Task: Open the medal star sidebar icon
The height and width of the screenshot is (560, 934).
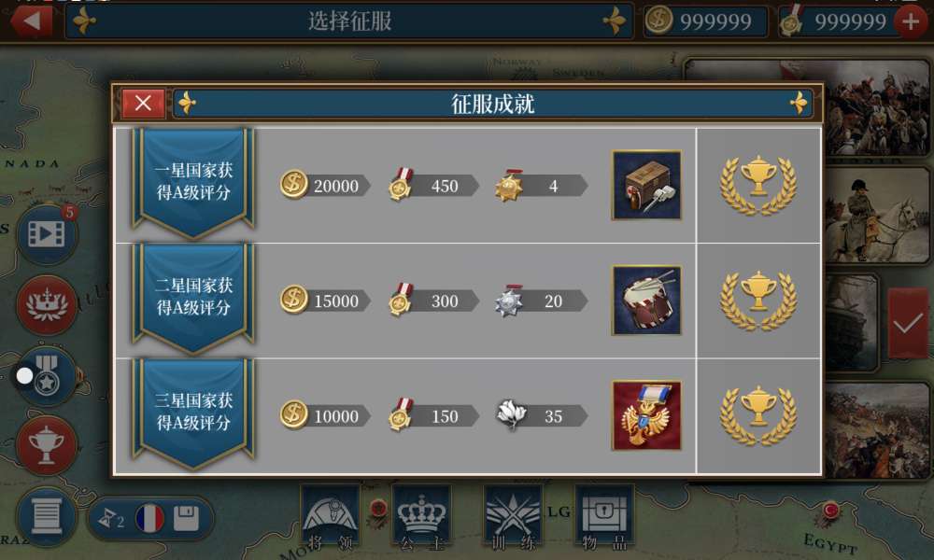Action: click(48, 375)
